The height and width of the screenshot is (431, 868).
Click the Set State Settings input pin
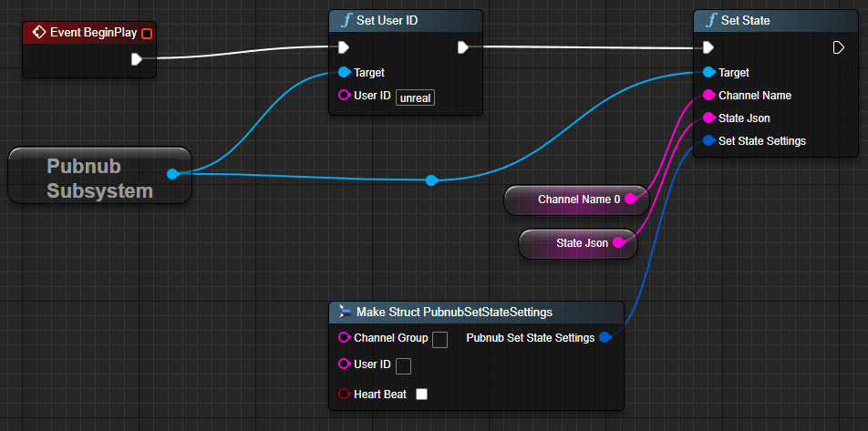pos(708,140)
